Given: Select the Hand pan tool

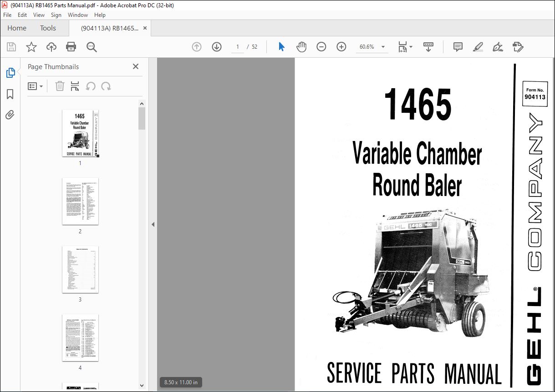Looking at the screenshot, I should (x=301, y=47).
